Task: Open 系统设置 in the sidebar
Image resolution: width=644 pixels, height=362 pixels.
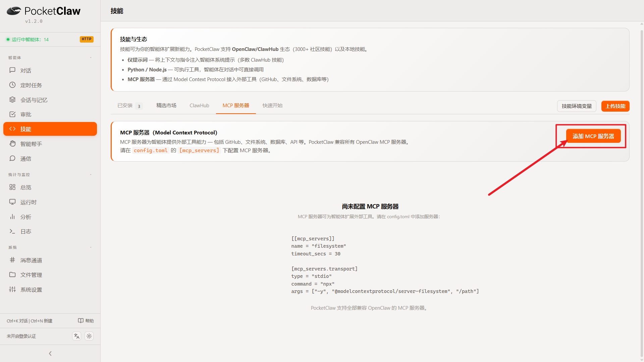Action: coord(50,290)
